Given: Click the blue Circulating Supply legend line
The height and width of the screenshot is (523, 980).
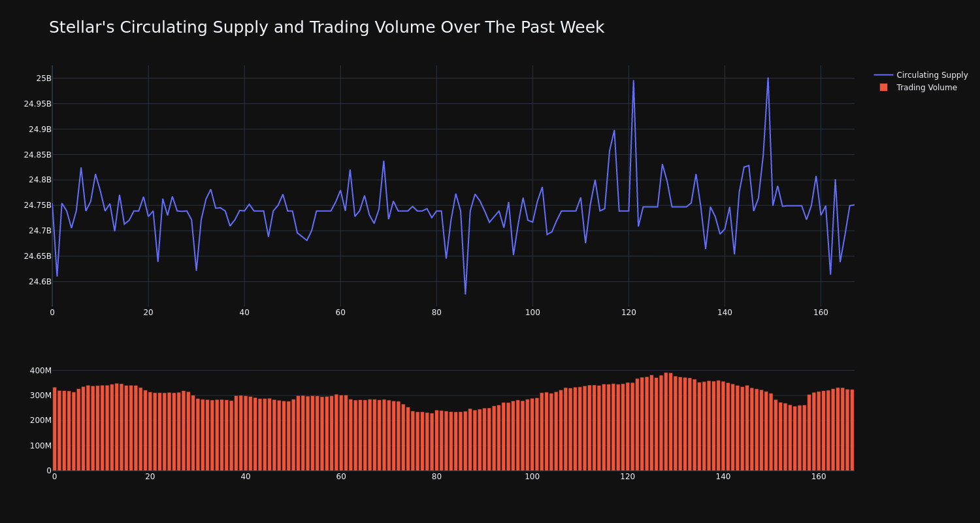Looking at the screenshot, I should tap(883, 75).
